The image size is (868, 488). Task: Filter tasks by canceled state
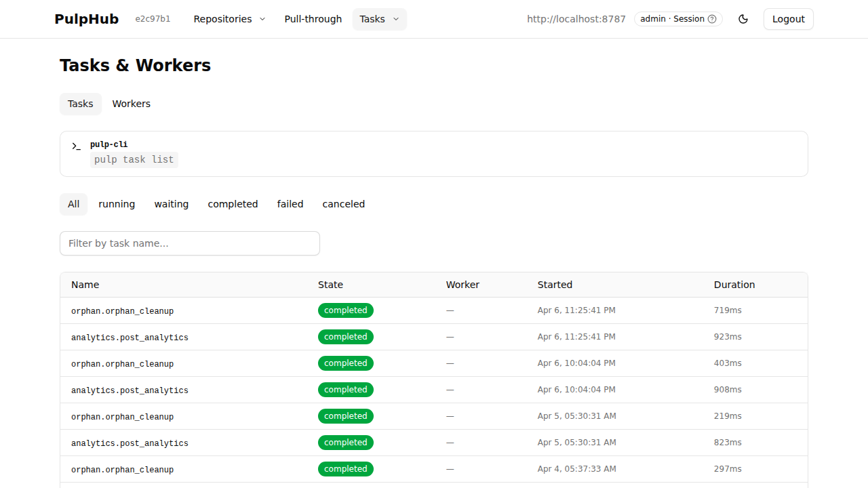coord(344,204)
